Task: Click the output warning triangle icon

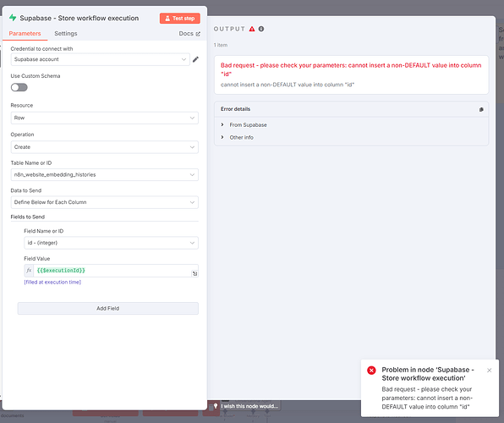Action: [x=252, y=29]
